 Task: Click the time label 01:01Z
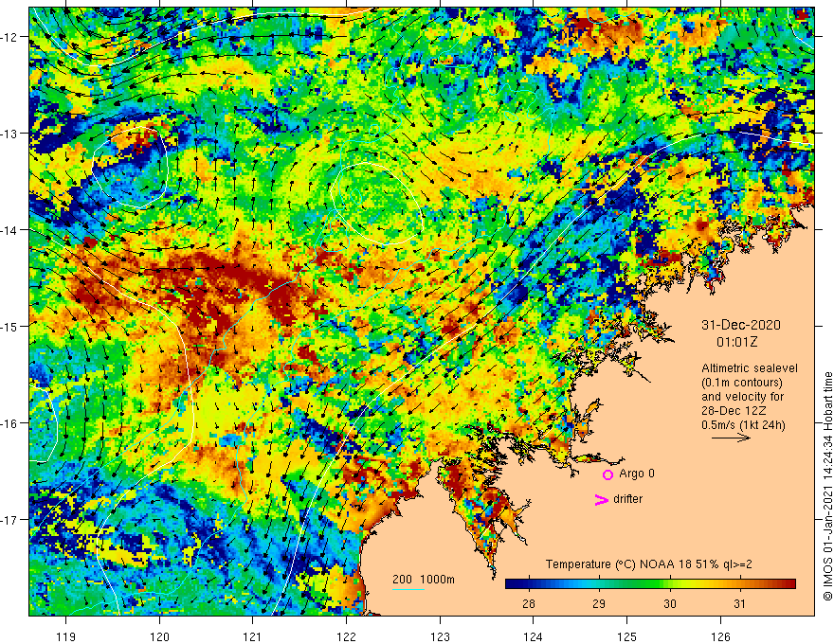coord(736,342)
